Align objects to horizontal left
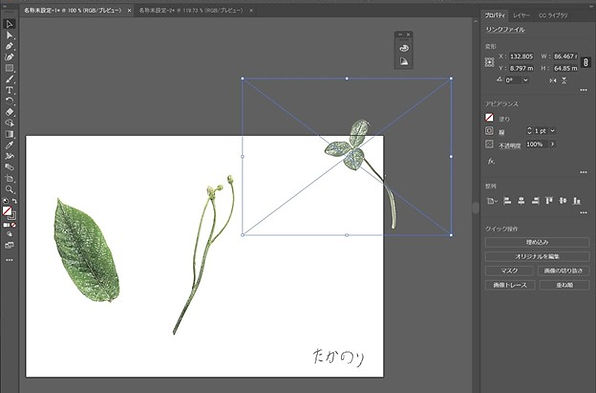 pyautogui.click(x=507, y=201)
